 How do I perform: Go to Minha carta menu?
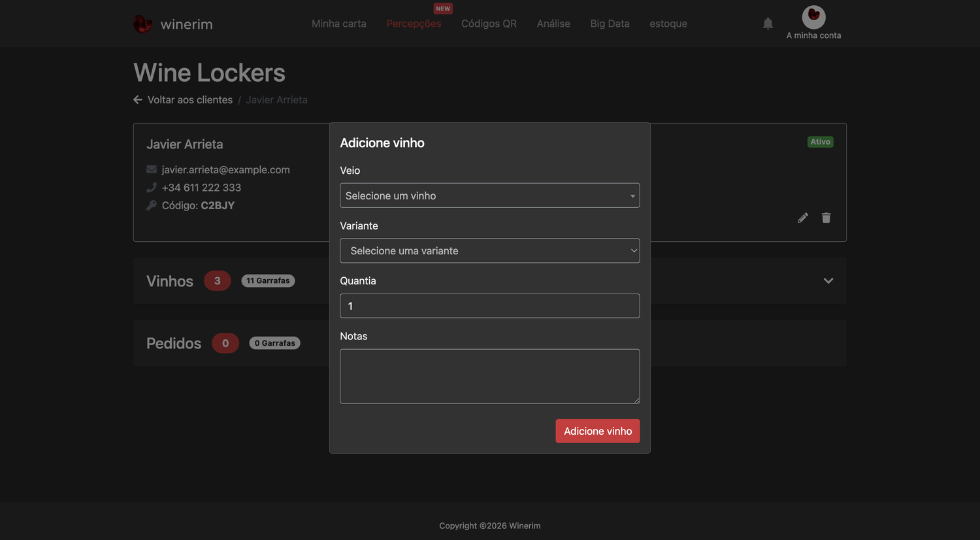(x=338, y=24)
